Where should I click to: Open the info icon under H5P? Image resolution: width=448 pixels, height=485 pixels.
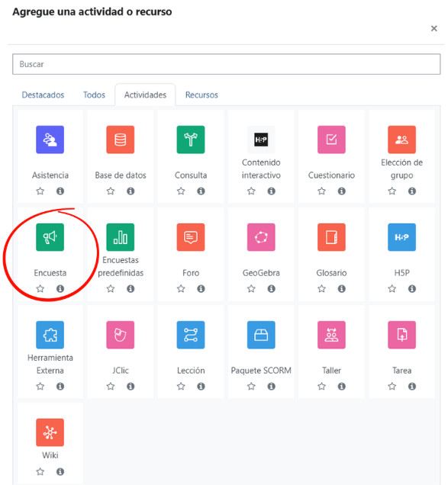(x=412, y=289)
